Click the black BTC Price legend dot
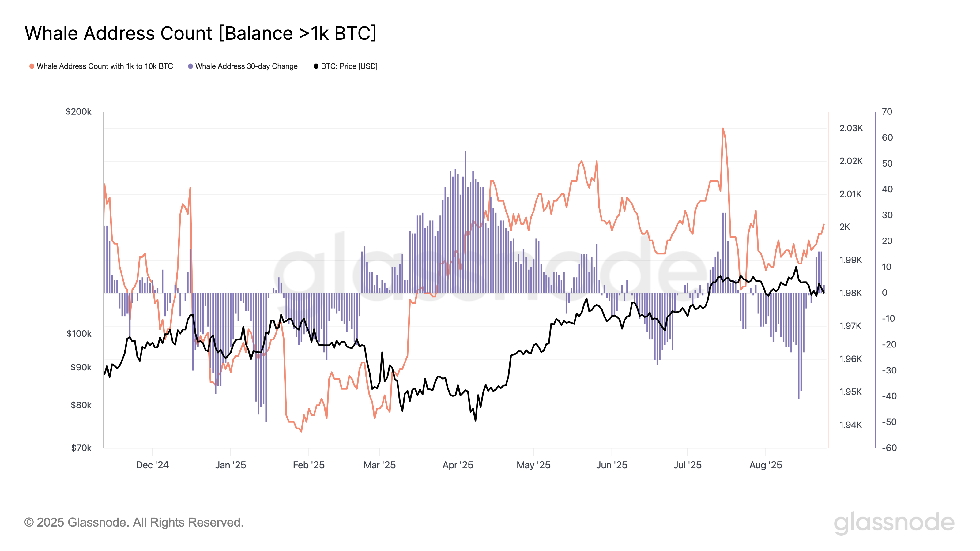 (316, 66)
